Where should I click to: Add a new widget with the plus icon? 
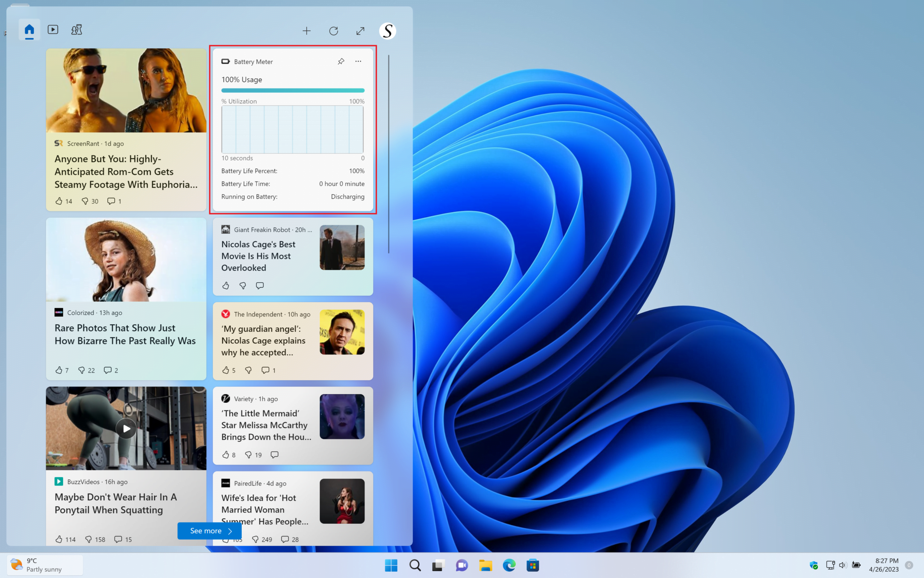coord(306,31)
